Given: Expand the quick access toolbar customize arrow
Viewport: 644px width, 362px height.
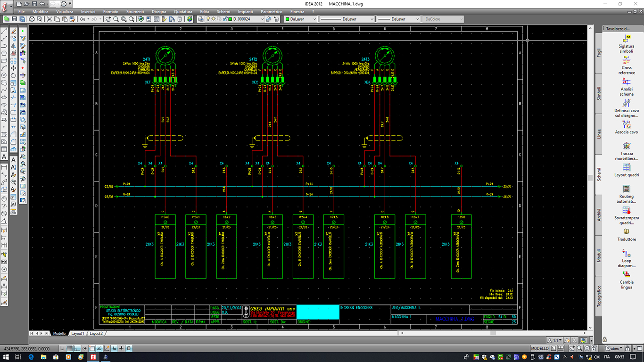Looking at the screenshot, I should pos(70,4).
